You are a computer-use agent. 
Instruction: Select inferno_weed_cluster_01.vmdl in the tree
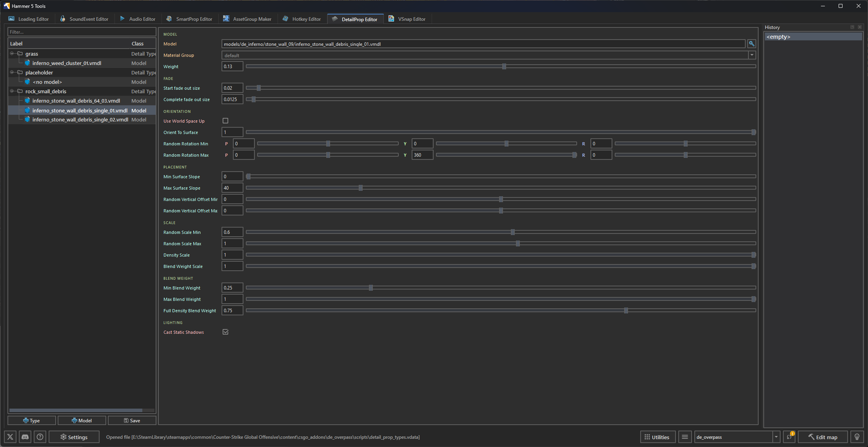82,63
